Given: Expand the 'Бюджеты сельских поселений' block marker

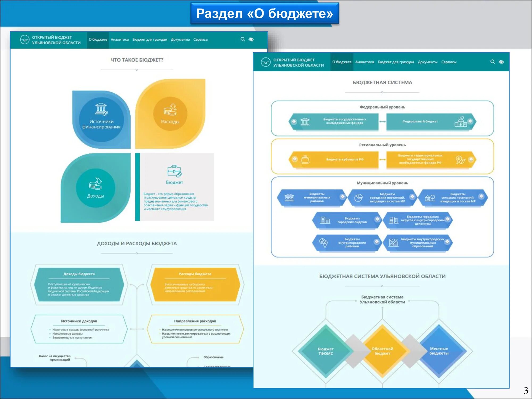Looking at the screenshot, I should coord(481,196).
